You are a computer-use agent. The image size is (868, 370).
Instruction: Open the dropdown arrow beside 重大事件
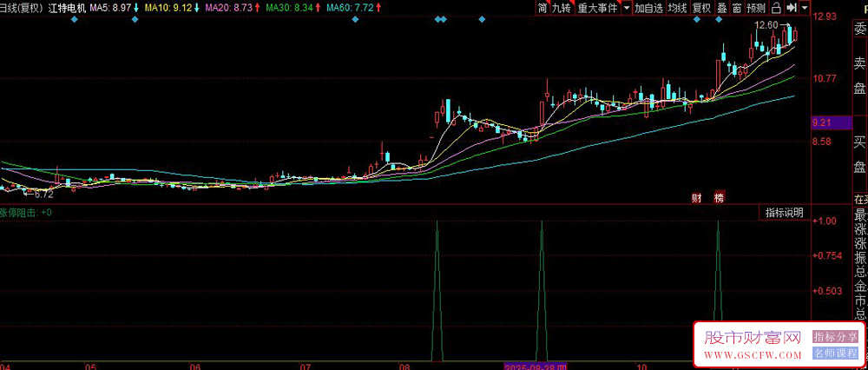(626, 8)
